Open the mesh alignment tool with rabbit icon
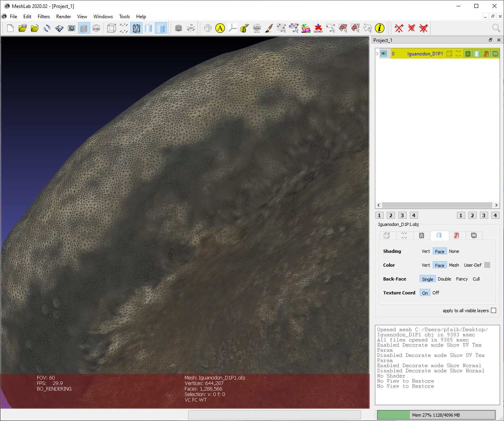The height and width of the screenshot is (421, 504). tap(306, 28)
